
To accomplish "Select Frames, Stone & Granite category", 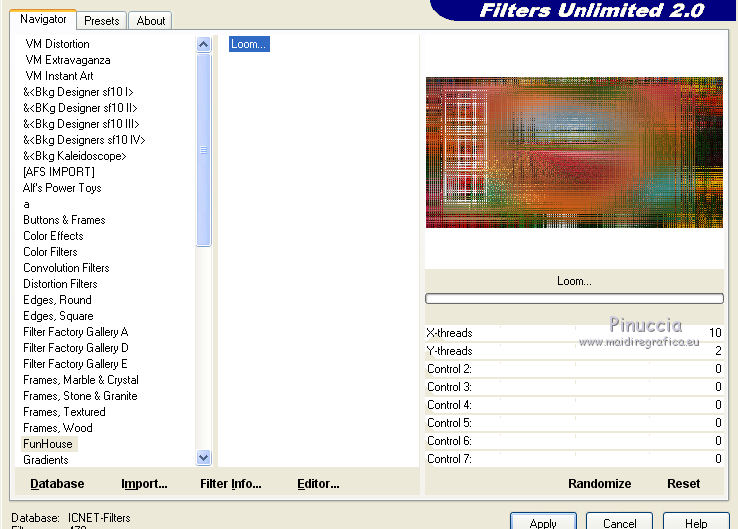I will pyautogui.click(x=80, y=396).
